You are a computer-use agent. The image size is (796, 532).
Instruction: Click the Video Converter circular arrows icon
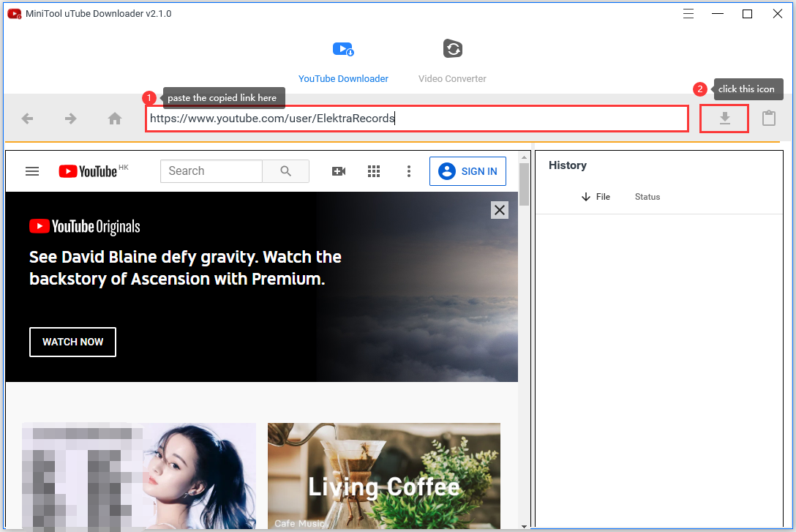click(x=452, y=49)
